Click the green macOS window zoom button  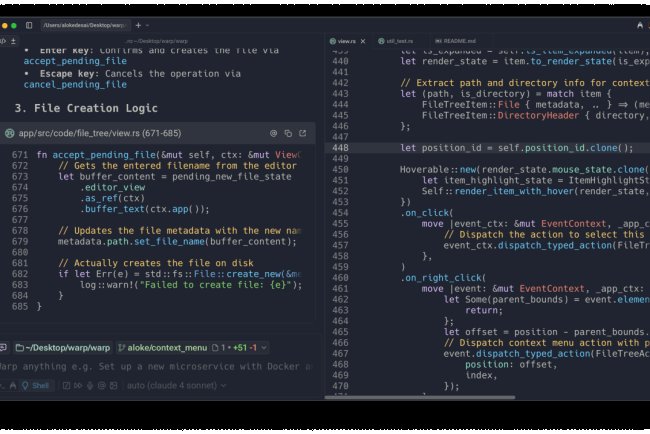pyautogui.click(x=14, y=26)
